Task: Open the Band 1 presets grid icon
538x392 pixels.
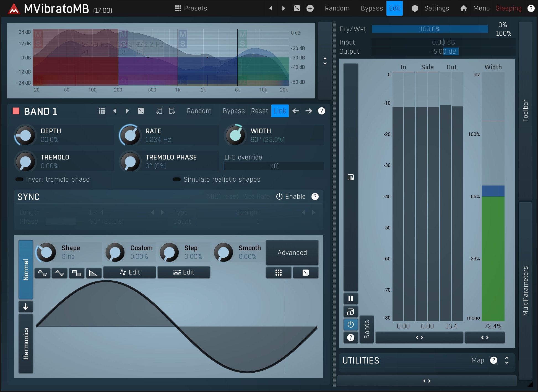Action: pyautogui.click(x=102, y=111)
